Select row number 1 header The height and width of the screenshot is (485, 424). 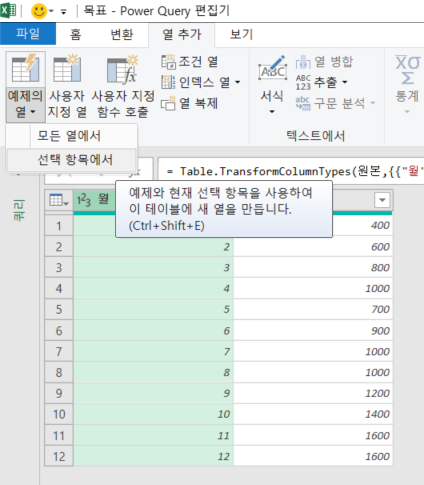(59, 226)
